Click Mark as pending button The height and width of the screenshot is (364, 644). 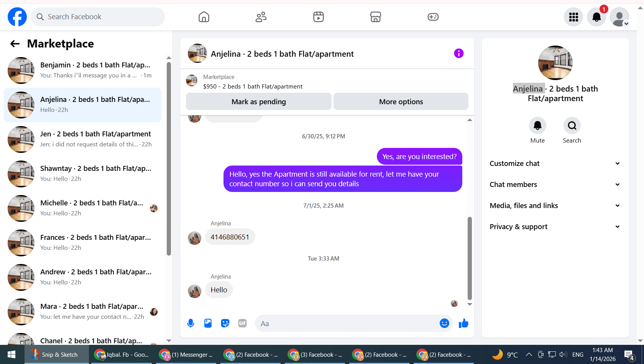[259, 102]
